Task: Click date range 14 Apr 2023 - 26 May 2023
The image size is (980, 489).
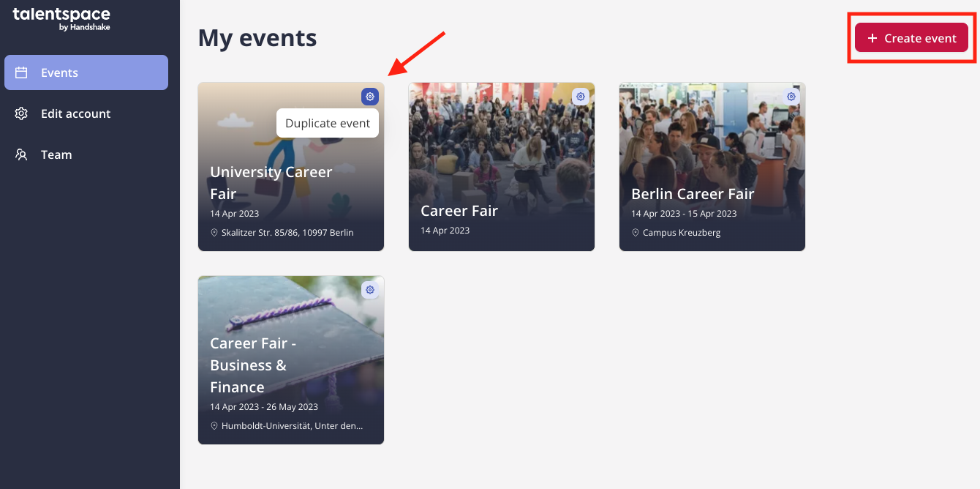Action: pos(264,407)
